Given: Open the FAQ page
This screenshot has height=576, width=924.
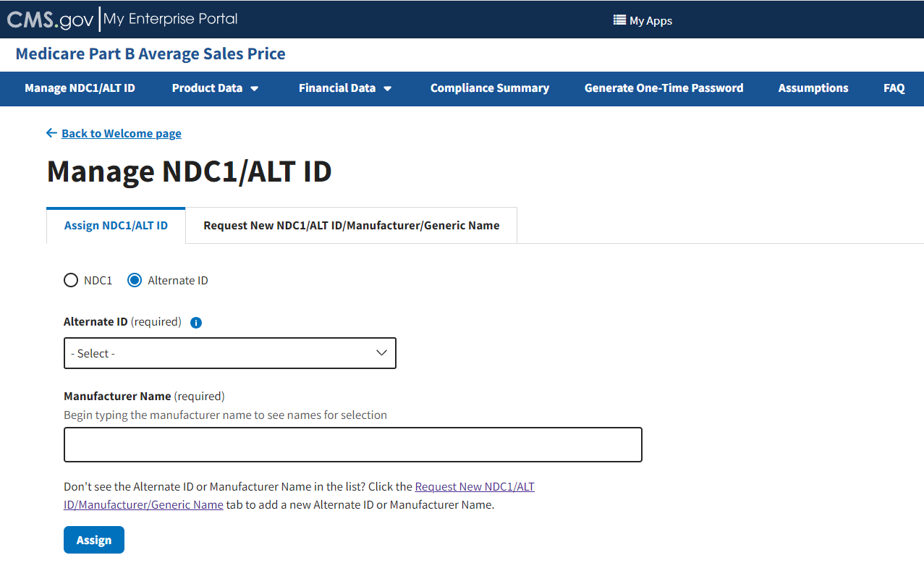Looking at the screenshot, I should pos(894,88).
